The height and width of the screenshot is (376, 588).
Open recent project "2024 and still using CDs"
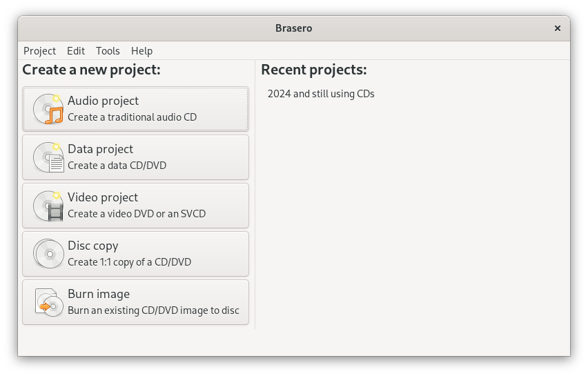[321, 94]
